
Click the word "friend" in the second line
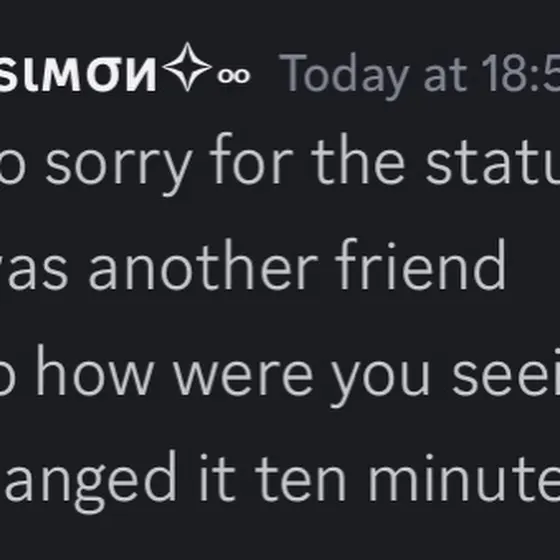point(421,264)
